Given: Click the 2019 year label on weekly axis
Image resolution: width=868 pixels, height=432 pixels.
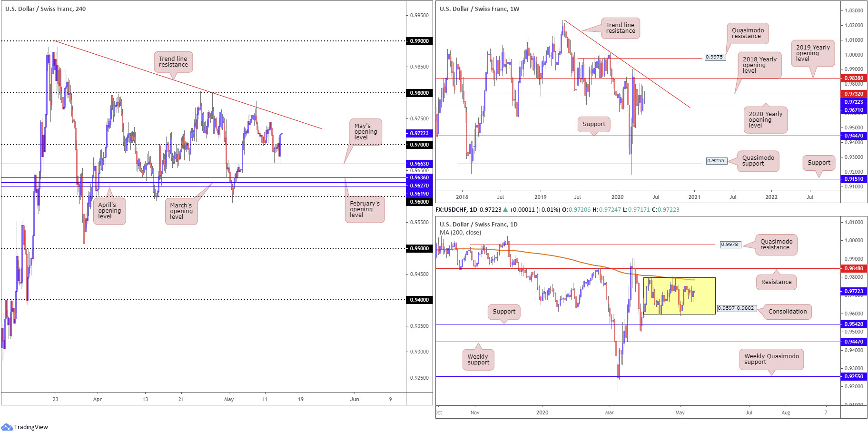Looking at the screenshot, I should [541, 197].
